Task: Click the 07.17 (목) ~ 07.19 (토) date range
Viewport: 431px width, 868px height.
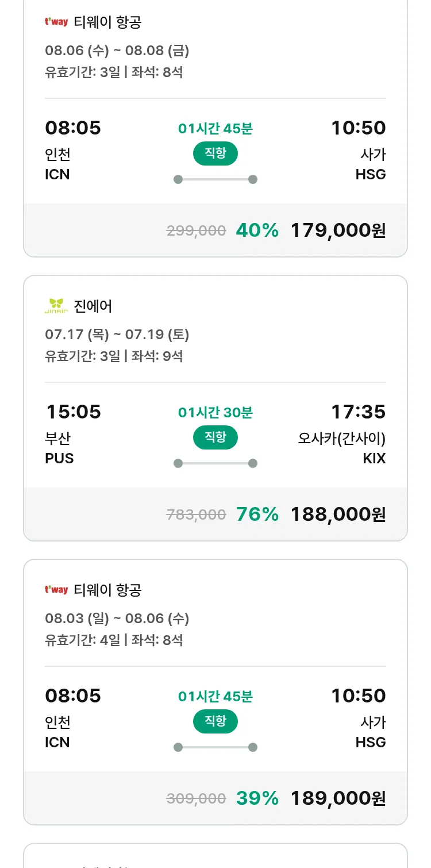Action: click(x=117, y=335)
